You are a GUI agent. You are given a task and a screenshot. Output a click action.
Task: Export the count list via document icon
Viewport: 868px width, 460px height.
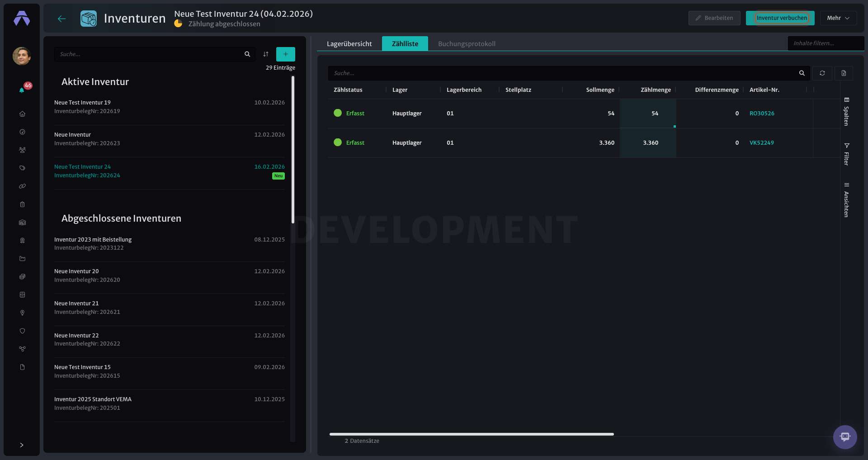(x=844, y=73)
